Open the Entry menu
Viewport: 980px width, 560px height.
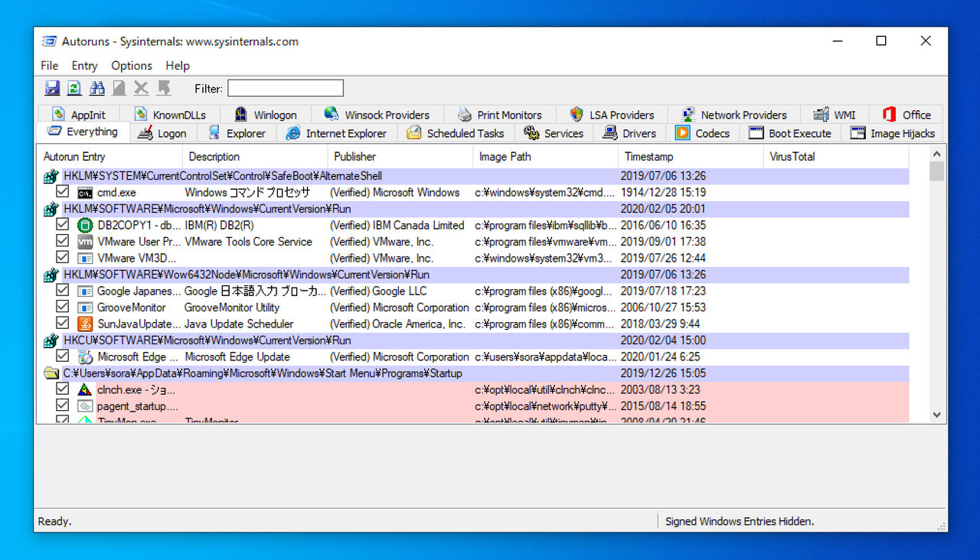pos(84,66)
